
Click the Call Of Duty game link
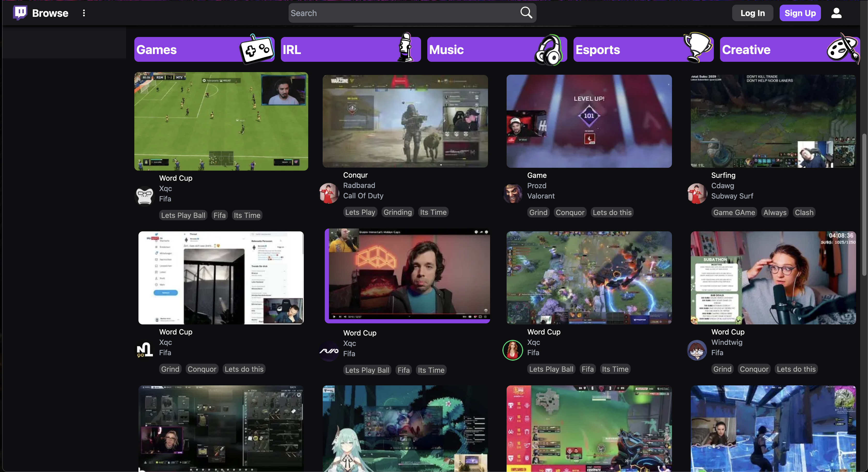pos(363,195)
